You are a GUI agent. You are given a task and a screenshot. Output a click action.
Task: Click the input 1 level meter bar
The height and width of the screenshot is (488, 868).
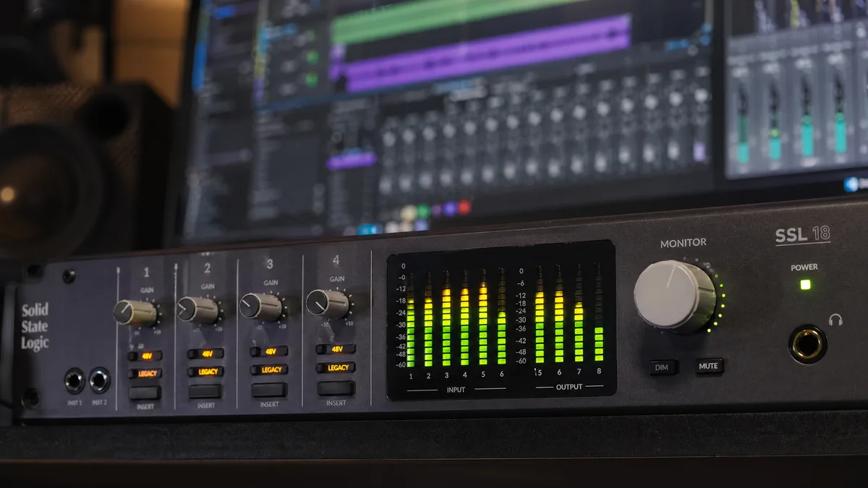[411, 321]
